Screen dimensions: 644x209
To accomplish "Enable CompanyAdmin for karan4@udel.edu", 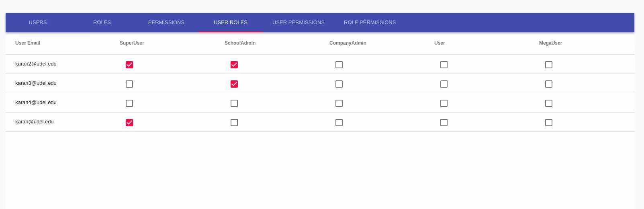I will click(339, 103).
